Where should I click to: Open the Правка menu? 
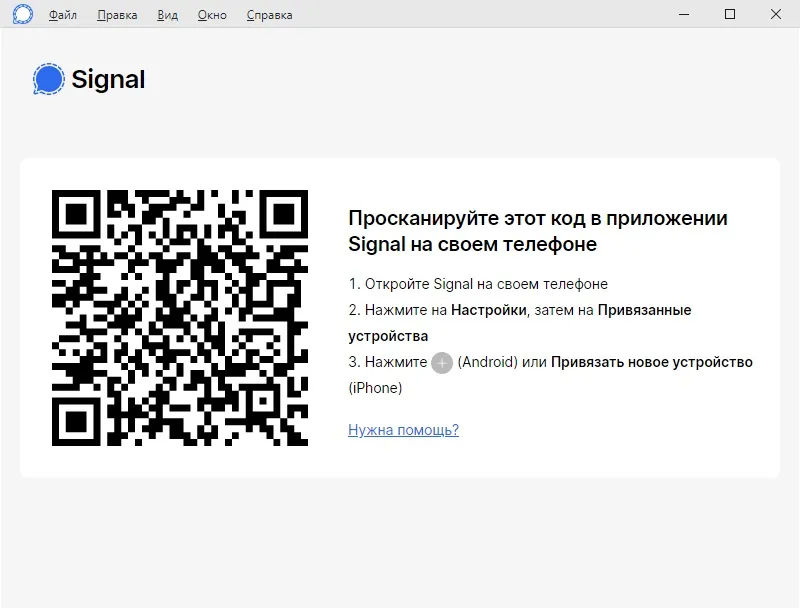[x=117, y=15]
